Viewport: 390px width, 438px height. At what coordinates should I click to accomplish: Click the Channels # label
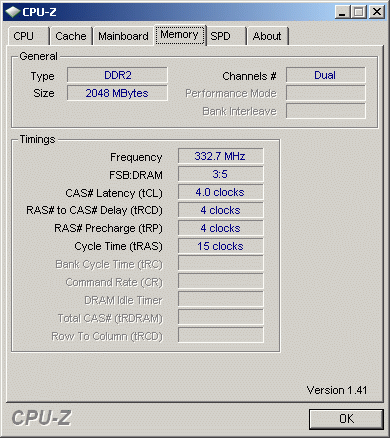[x=249, y=76]
